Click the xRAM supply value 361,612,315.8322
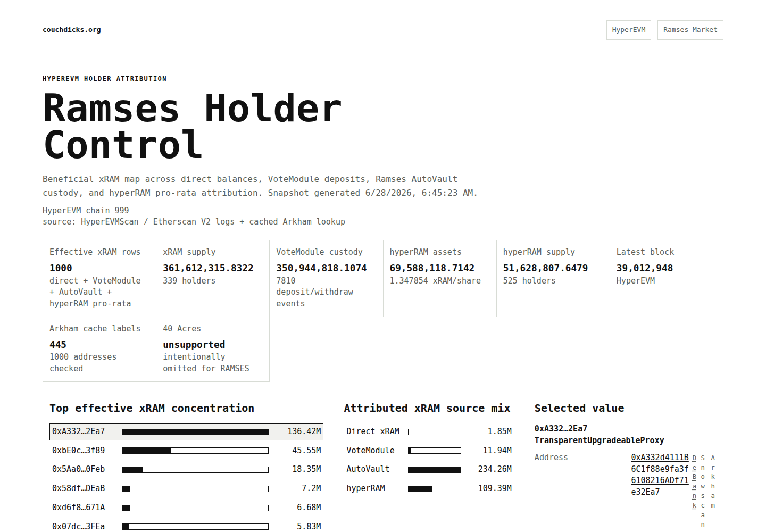Viewport: 766px width, 532px height. [208, 268]
